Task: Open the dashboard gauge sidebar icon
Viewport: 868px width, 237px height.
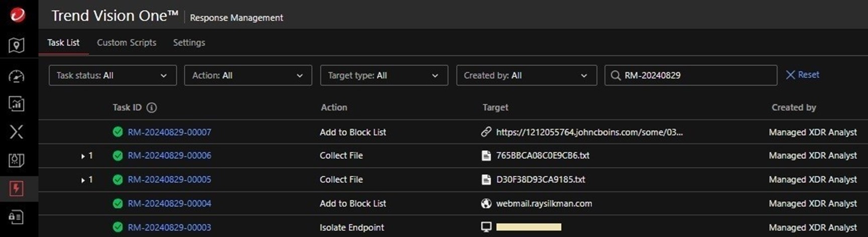Action: (x=17, y=76)
